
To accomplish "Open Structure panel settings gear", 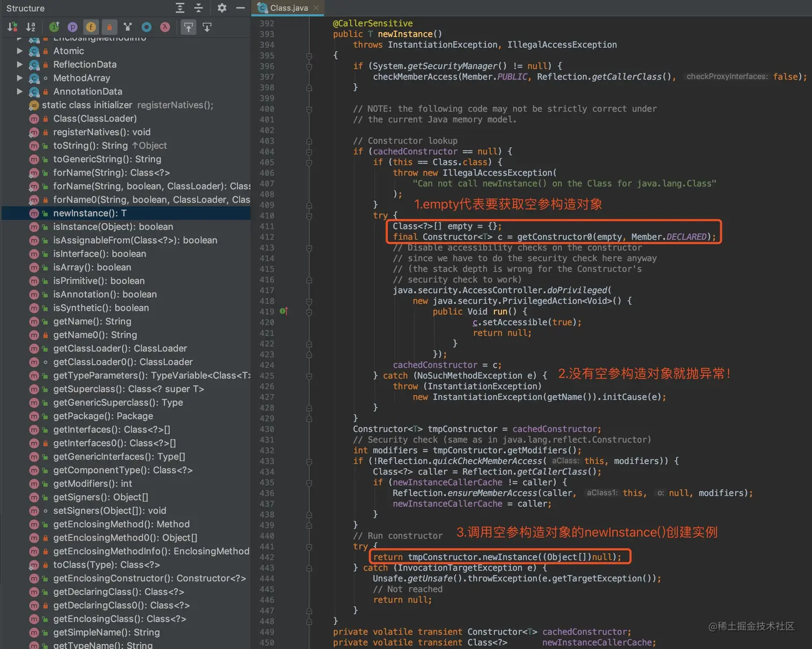I will pos(222,8).
